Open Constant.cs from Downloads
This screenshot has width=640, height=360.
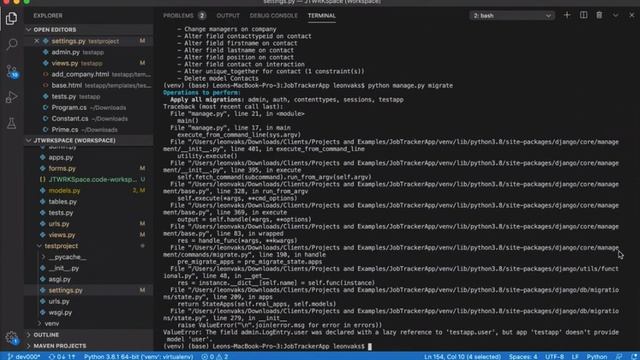coord(89,118)
